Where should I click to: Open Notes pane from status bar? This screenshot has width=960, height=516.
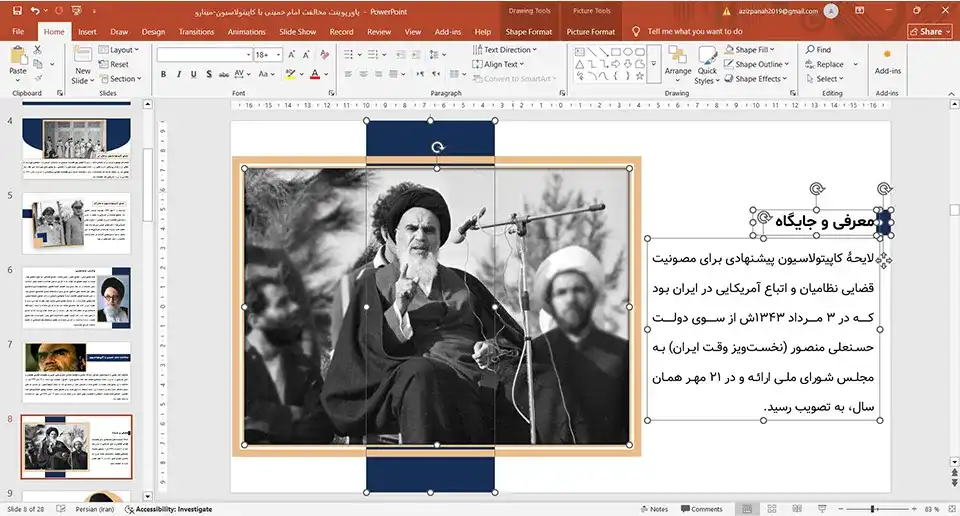654,509
